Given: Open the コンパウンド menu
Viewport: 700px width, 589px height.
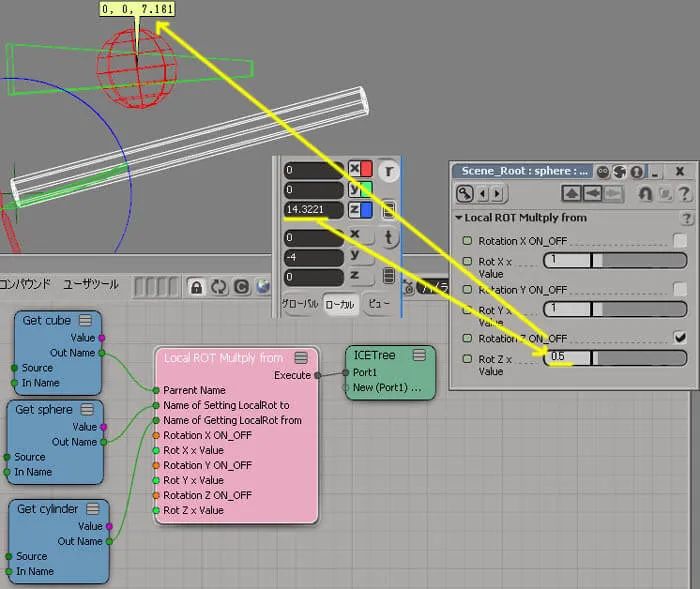Looking at the screenshot, I should [25, 284].
